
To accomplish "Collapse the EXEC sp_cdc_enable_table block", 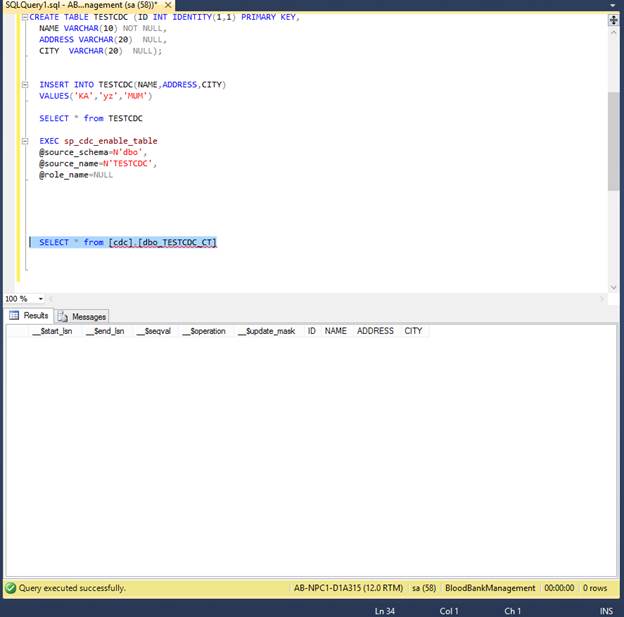I will click(25, 141).
